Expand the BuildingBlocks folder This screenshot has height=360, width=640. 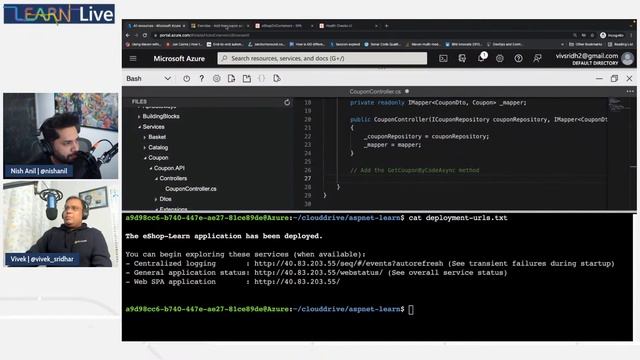[139, 117]
